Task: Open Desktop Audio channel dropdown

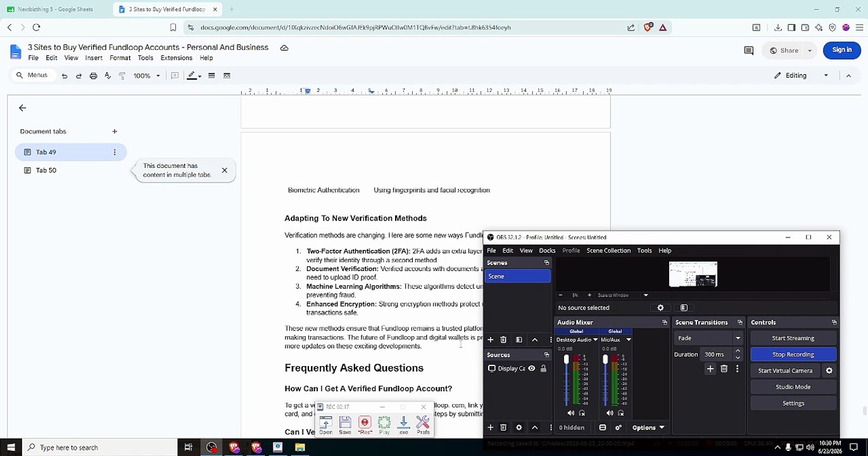Action: 595,340
